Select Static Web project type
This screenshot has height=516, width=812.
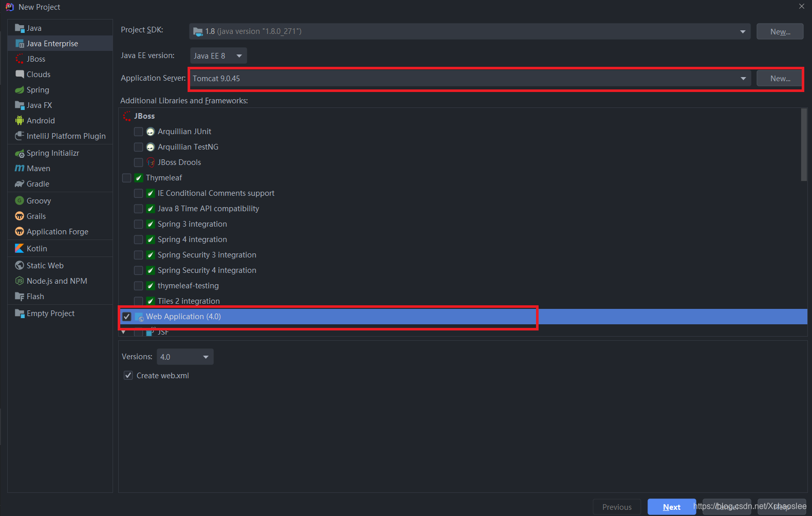60,266
